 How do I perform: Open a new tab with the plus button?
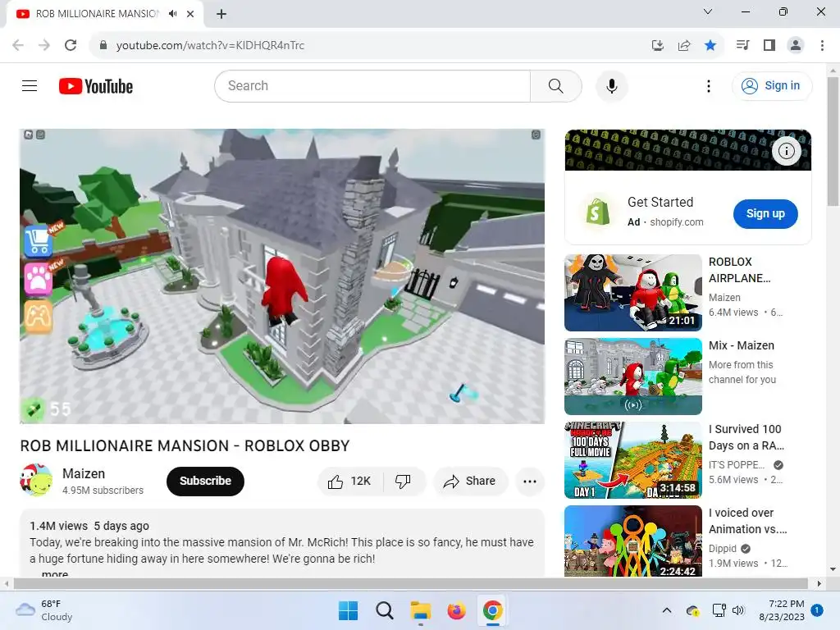221,14
